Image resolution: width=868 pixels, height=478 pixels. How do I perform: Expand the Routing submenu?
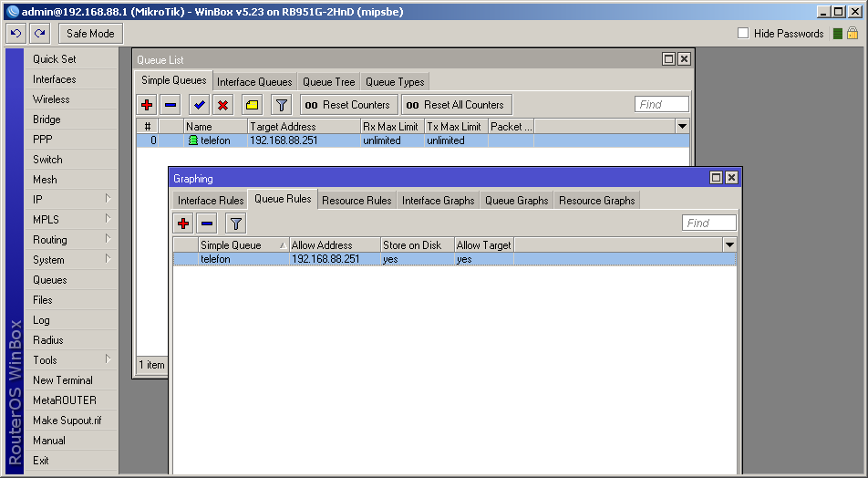click(x=108, y=239)
